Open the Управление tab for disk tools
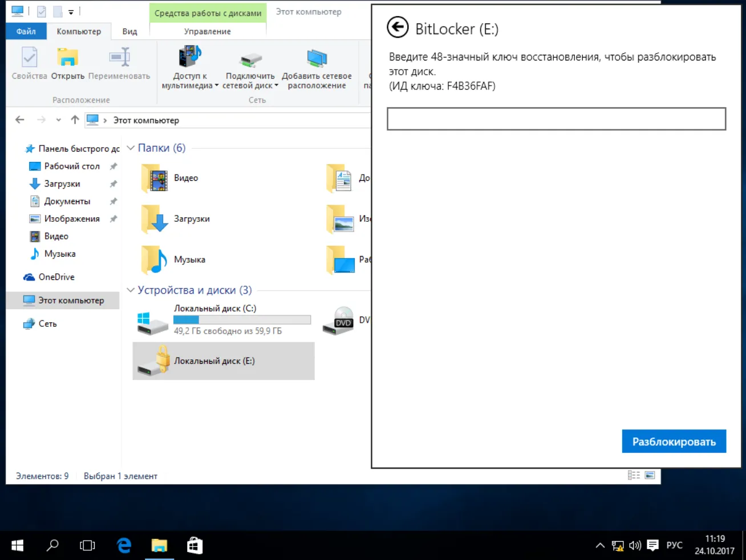Image resolution: width=746 pixels, height=560 pixels. [208, 31]
